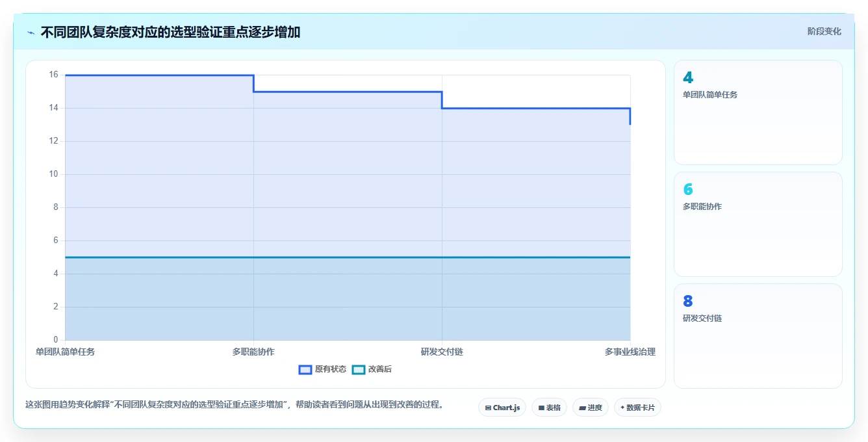Click the 多事业线治理 x-axis label
868x442 pixels.
[630, 352]
